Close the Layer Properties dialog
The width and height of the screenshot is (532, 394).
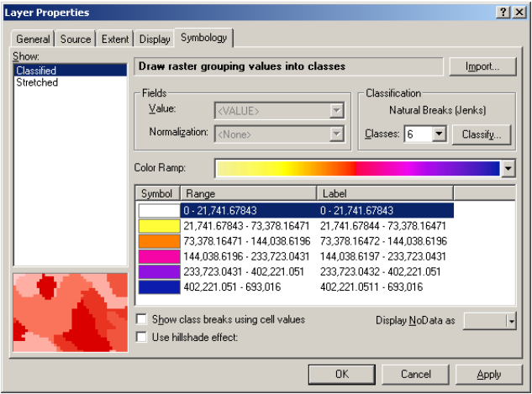pyautogui.click(x=519, y=12)
